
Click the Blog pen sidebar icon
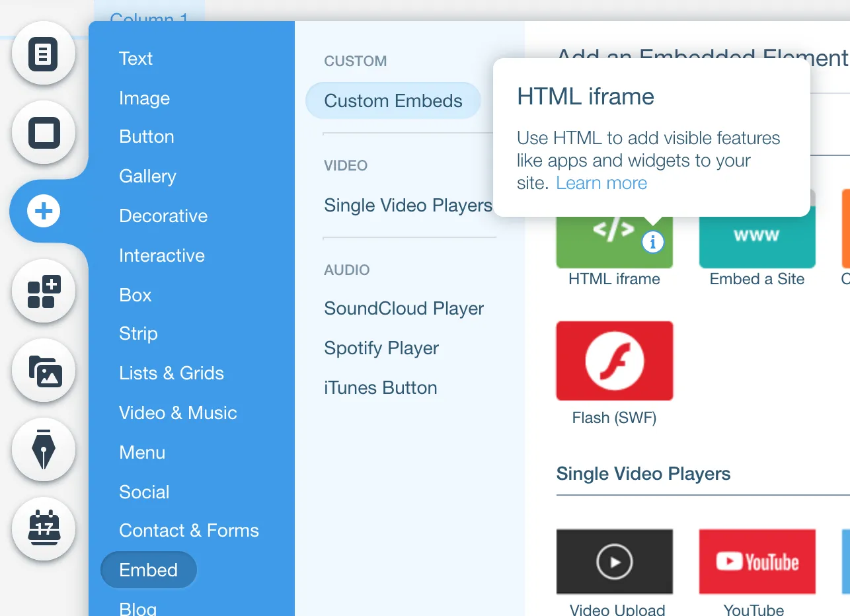[44, 450]
